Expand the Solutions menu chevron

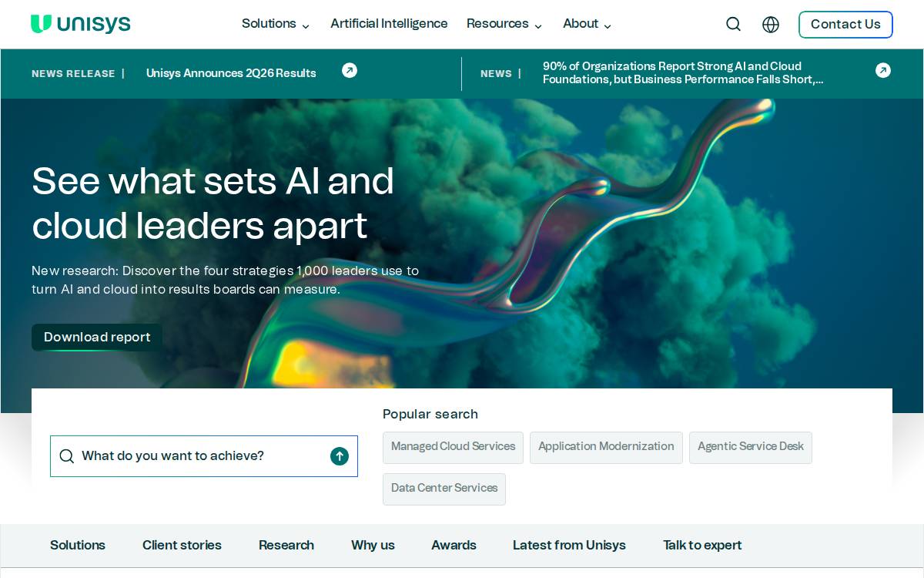306,25
